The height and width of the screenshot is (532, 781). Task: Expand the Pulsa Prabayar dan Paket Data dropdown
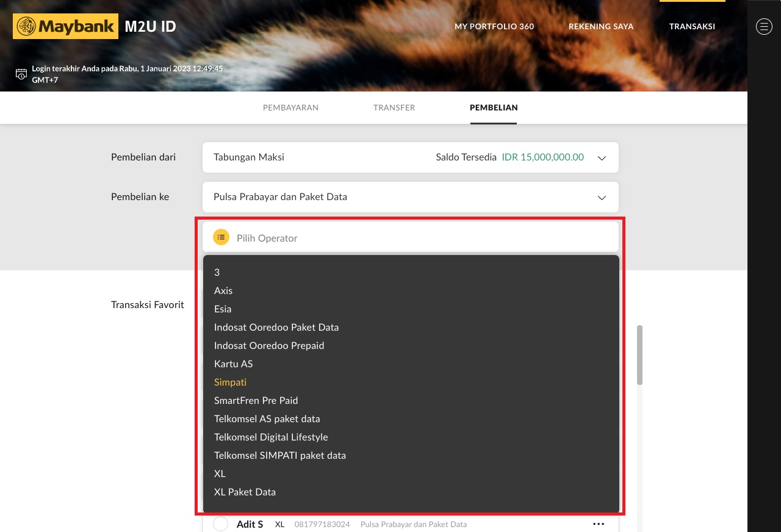pos(411,197)
